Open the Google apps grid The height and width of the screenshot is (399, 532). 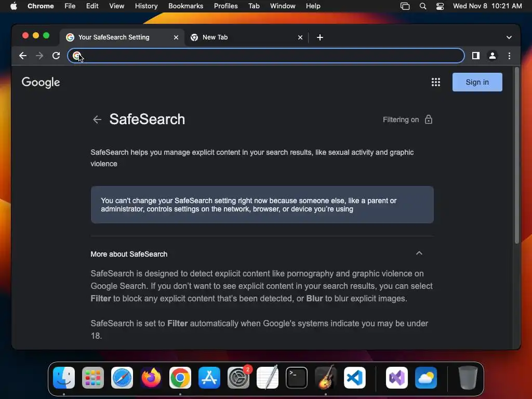point(436,82)
